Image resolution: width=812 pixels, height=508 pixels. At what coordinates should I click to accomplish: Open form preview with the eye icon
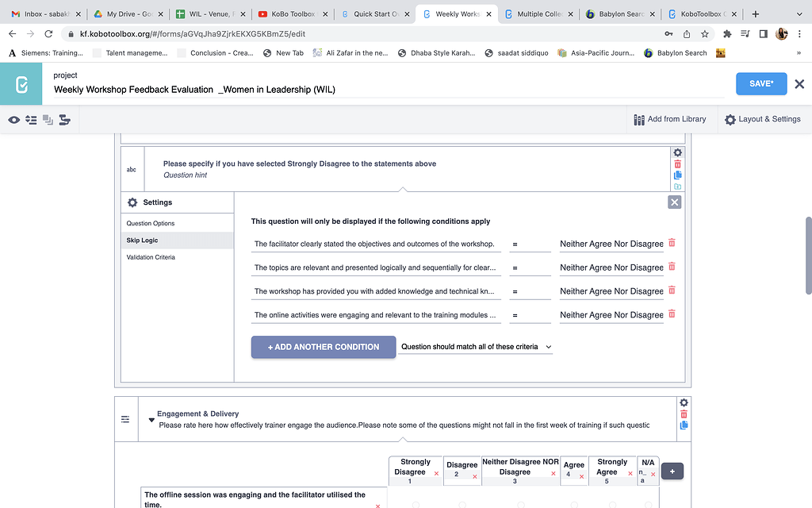(x=13, y=118)
